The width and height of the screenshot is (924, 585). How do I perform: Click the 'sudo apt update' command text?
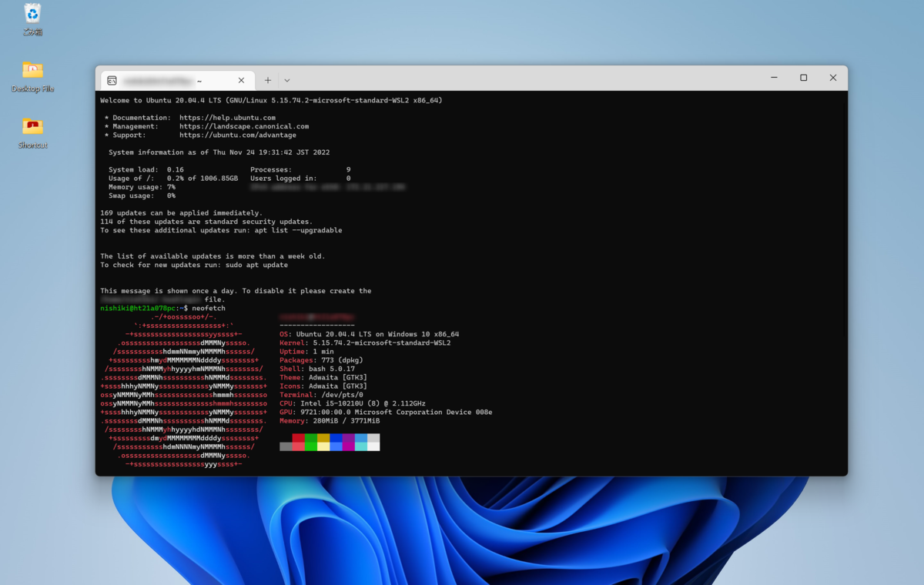(x=256, y=265)
